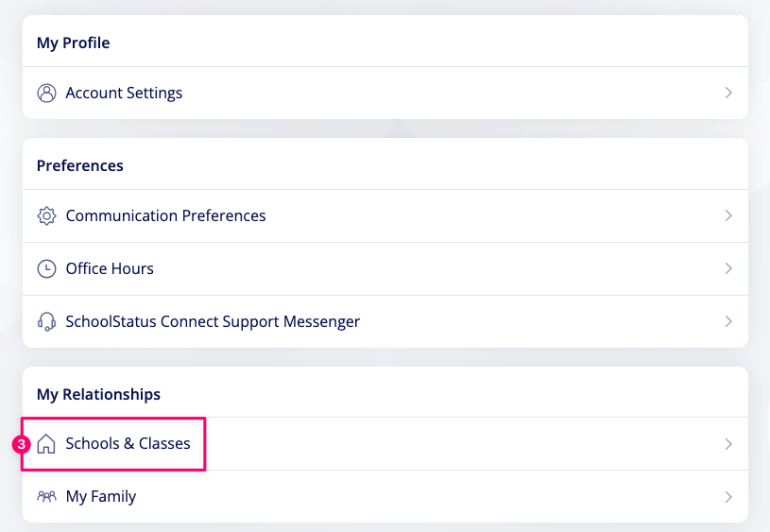Click the Schools & Classes house icon
The image size is (770, 532).
[x=46, y=444]
